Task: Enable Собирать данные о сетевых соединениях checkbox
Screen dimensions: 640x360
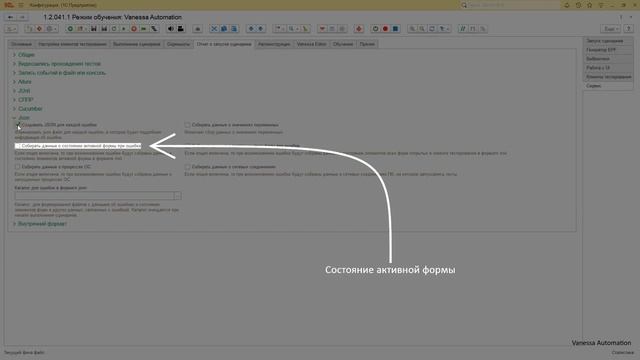Action: 187,167
